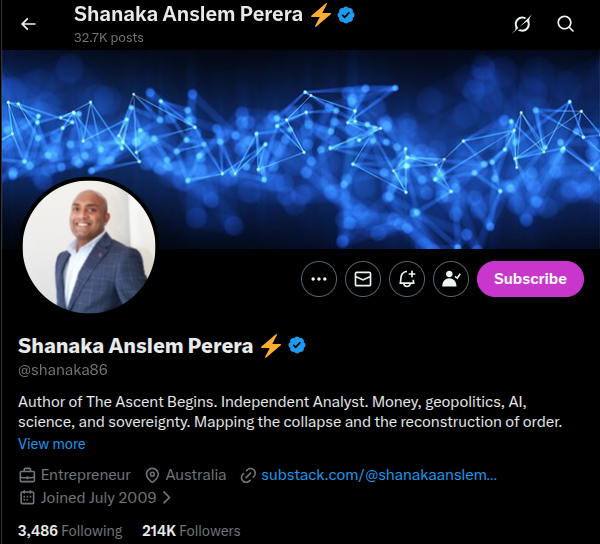The image size is (600, 544).
Task: Click the chain link icon beside substack URL
Action: pos(248,476)
